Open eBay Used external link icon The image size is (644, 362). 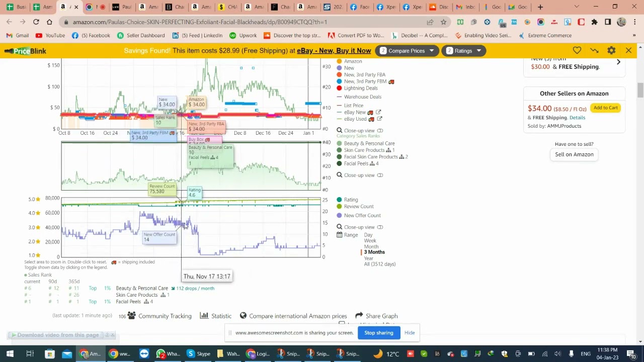click(x=379, y=119)
